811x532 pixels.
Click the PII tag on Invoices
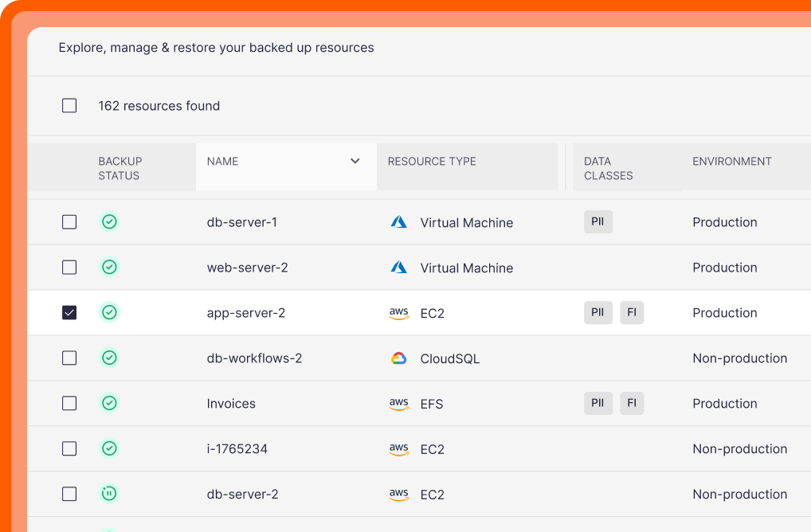(x=598, y=403)
